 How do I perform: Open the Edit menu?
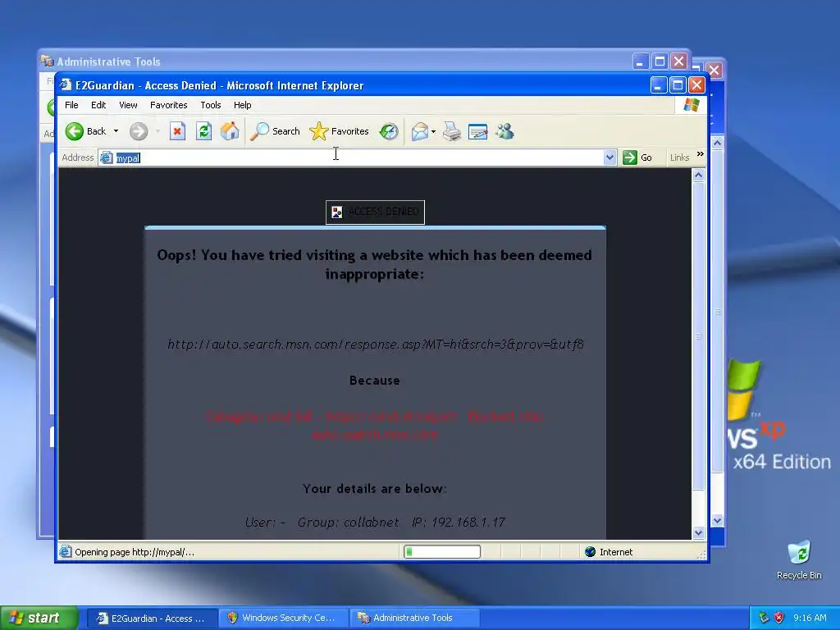98,105
